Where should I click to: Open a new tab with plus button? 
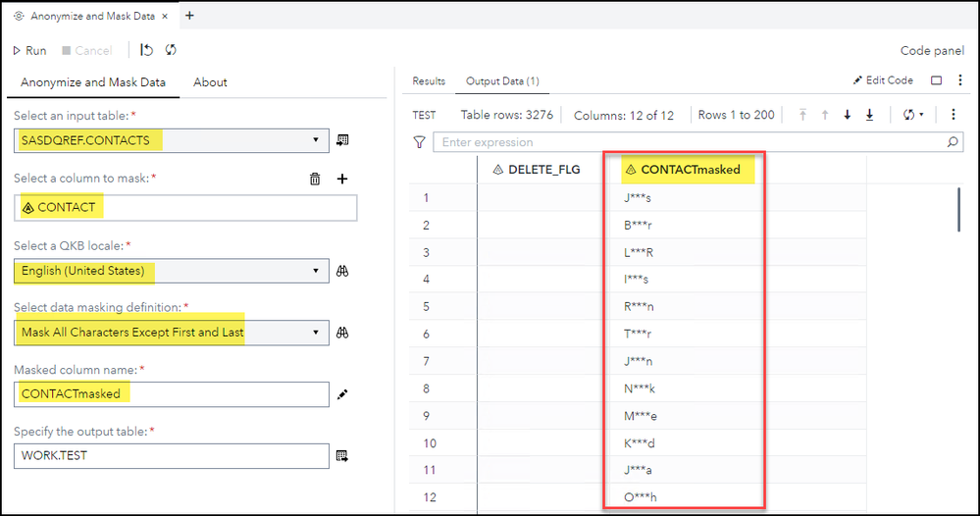189,16
